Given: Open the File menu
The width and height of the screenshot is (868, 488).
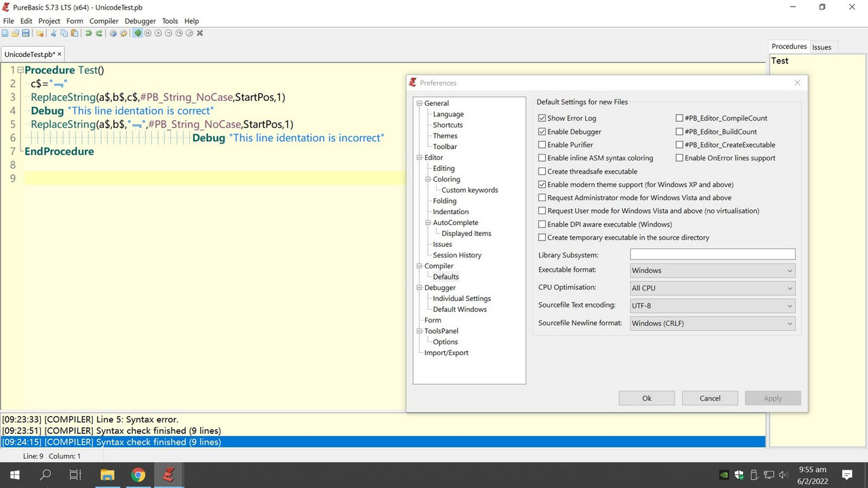Looking at the screenshot, I should [8, 21].
